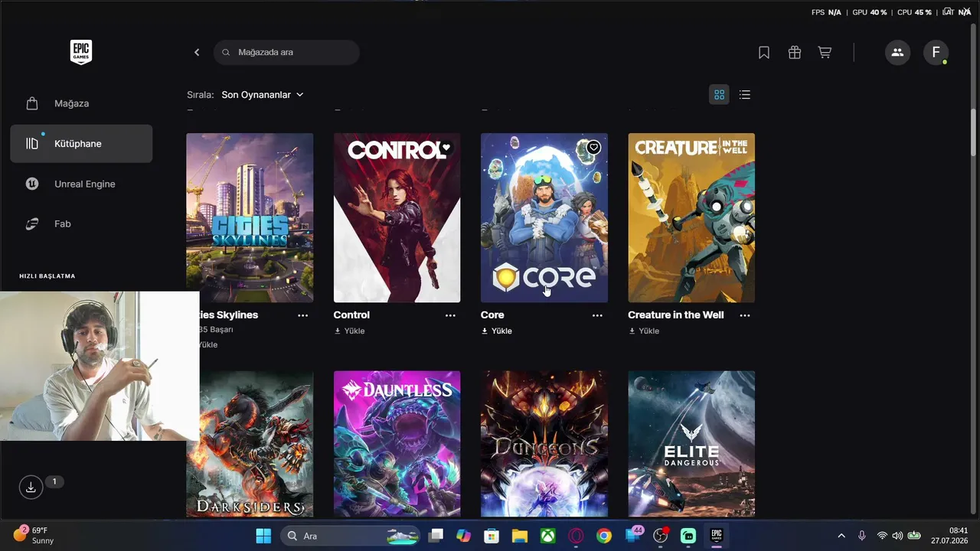Expand the hidden system tray icons

841,536
